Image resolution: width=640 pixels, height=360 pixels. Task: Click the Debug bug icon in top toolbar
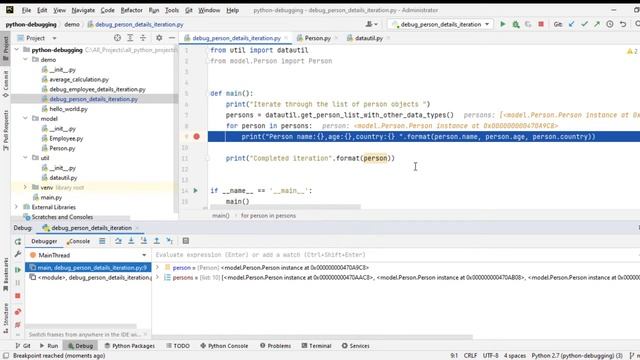(x=516, y=24)
